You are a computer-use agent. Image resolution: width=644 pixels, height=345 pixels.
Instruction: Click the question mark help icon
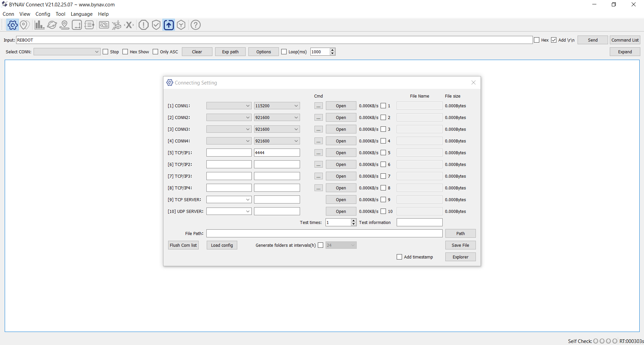[x=196, y=25]
